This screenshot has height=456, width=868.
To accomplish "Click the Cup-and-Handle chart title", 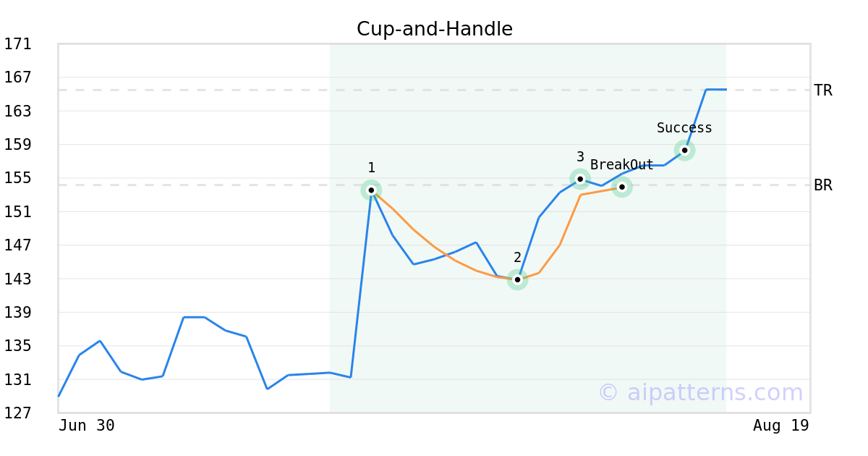I will [x=435, y=29].
